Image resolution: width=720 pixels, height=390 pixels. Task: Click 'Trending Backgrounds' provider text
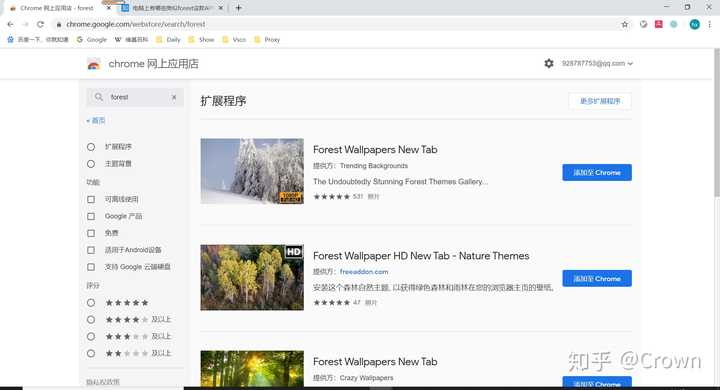coord(374,166)
